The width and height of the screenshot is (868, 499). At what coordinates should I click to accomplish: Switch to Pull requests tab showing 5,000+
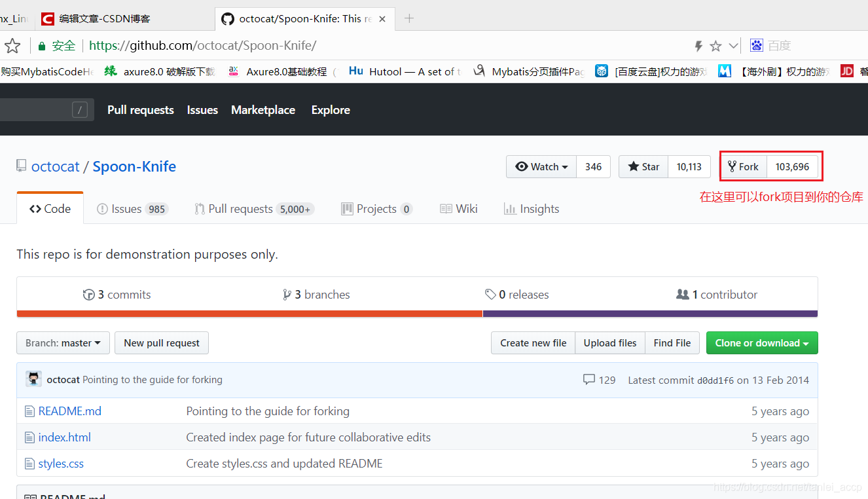(254, 209)
